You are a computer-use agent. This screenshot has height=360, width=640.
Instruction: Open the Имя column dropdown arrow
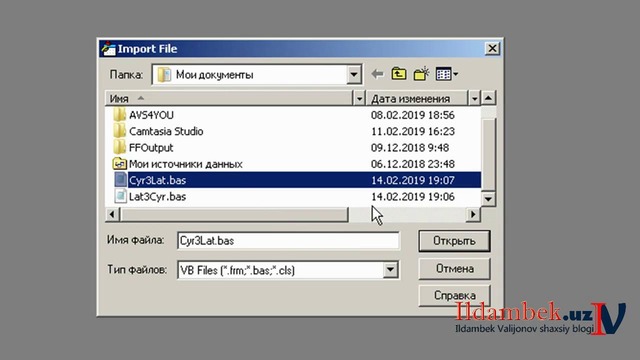[x=359, y=98]
